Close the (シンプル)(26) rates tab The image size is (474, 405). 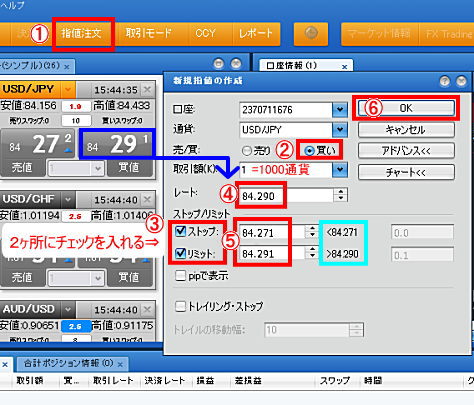click(x=67, y=67)
